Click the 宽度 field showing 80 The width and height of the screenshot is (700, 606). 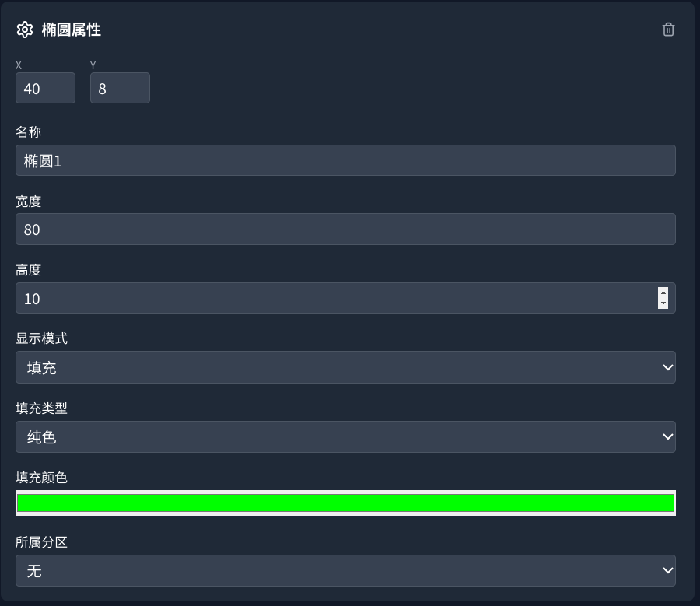point(345,229)
